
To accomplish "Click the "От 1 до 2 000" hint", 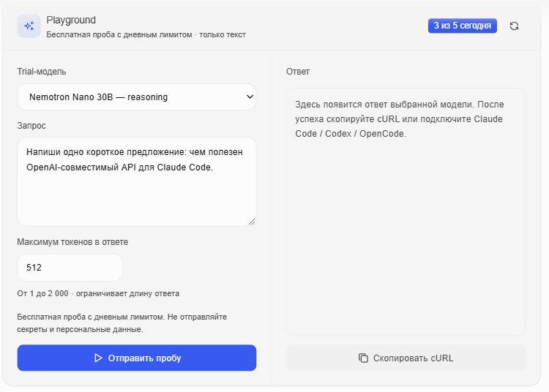I will coord(98,293).
